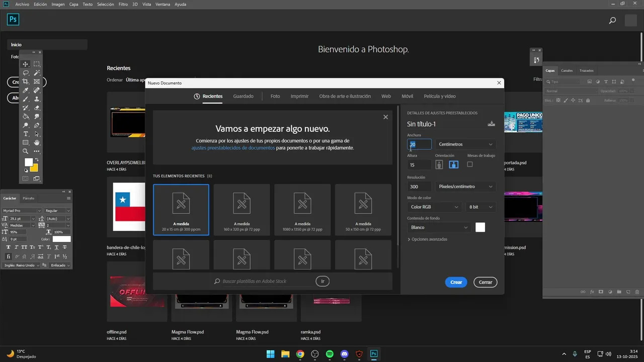Toggle strikethrough style in Carácter panel
The width and height of the screenshot is (644, 362).
[64, 247]
